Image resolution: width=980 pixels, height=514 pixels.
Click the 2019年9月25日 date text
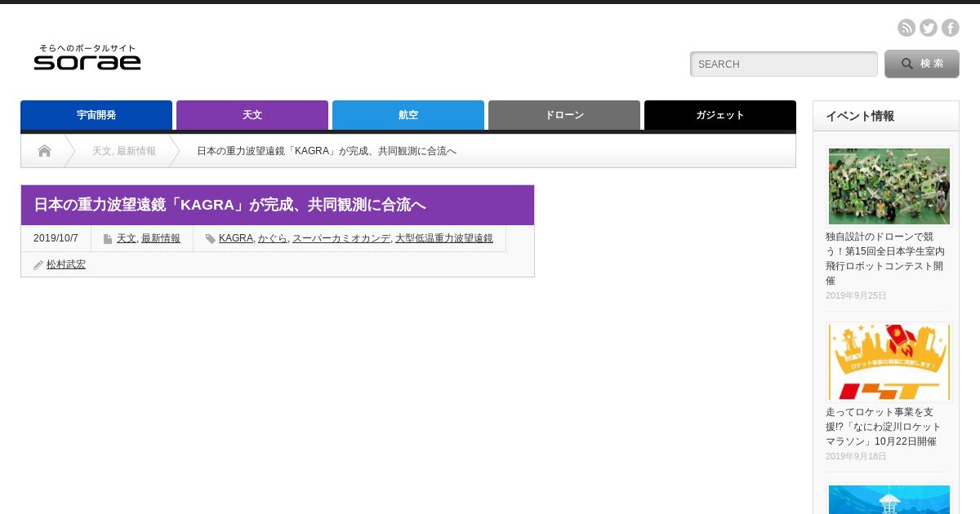click(x=856, y=295)
